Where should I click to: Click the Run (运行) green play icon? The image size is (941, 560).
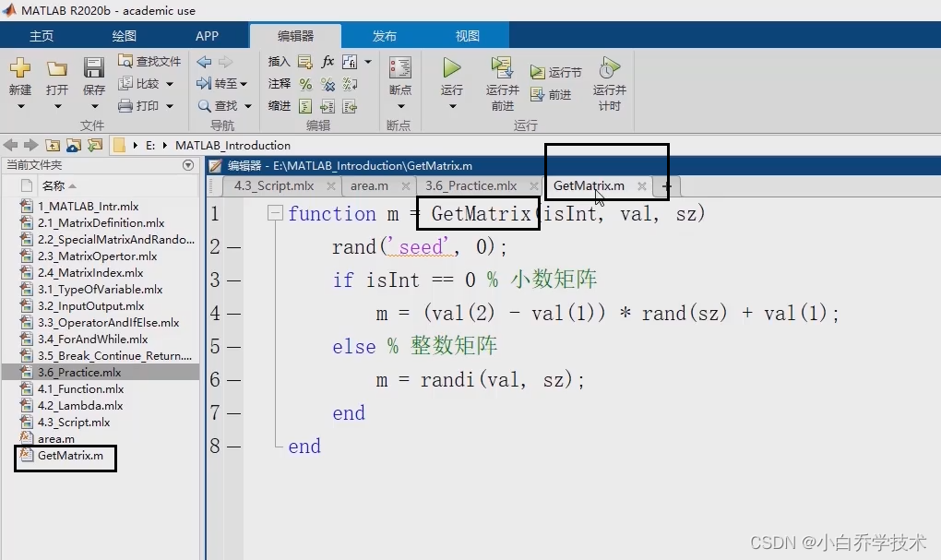click(451, 69)
